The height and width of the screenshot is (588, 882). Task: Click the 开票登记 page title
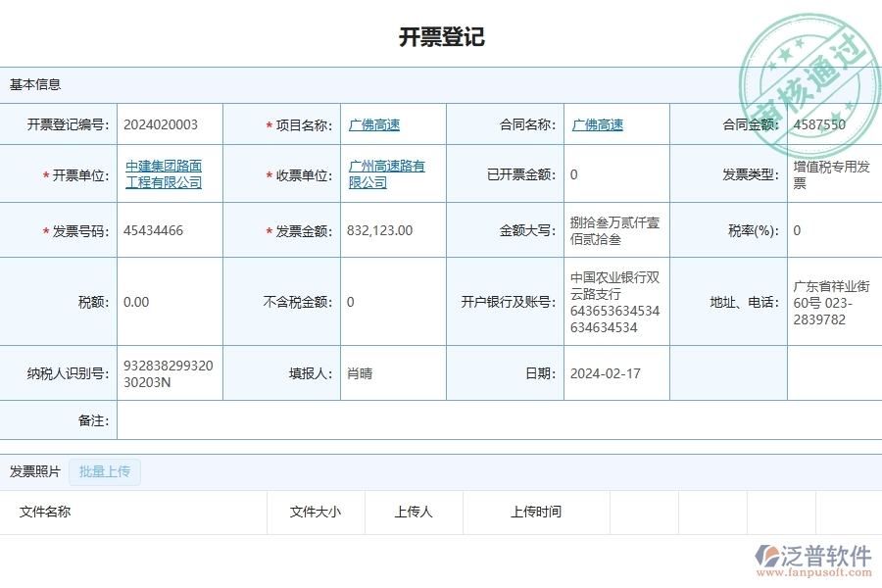tap(441, 37)
